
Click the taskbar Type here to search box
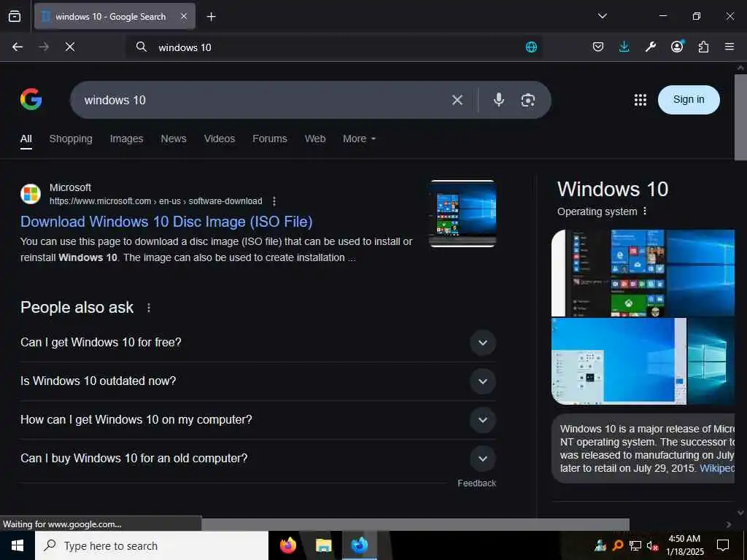(x=152, y=545)
